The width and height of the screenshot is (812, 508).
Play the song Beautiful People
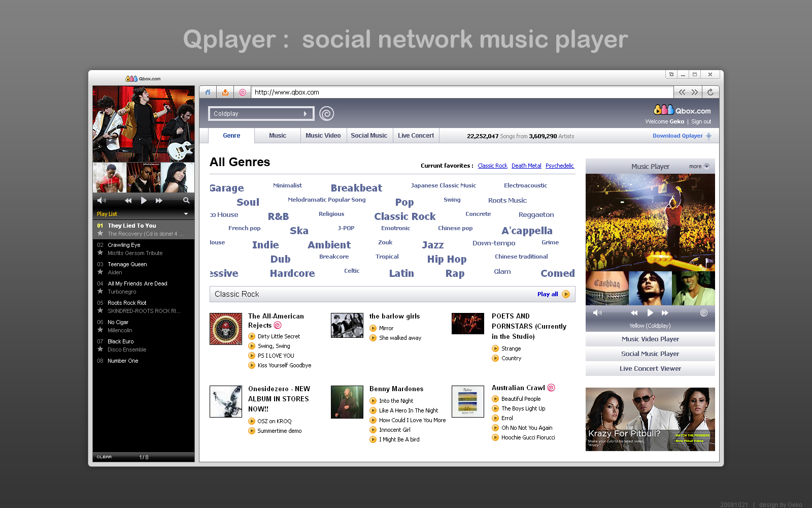(x=495, y=399)
